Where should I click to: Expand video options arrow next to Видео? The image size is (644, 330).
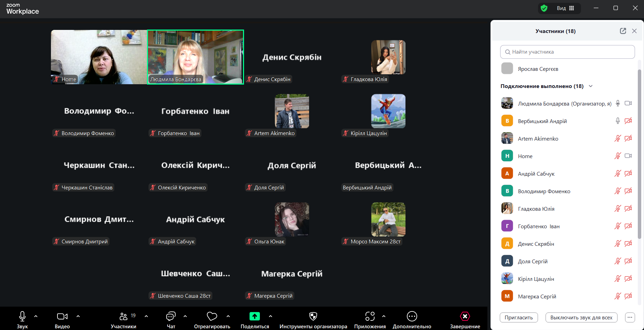click(x=78, y=316)
